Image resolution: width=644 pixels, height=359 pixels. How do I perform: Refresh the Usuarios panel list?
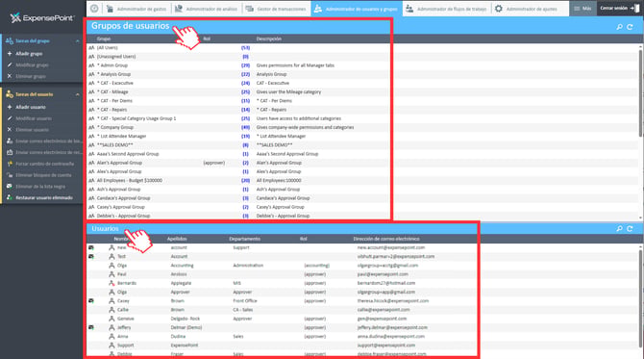(x=630, y=229)
